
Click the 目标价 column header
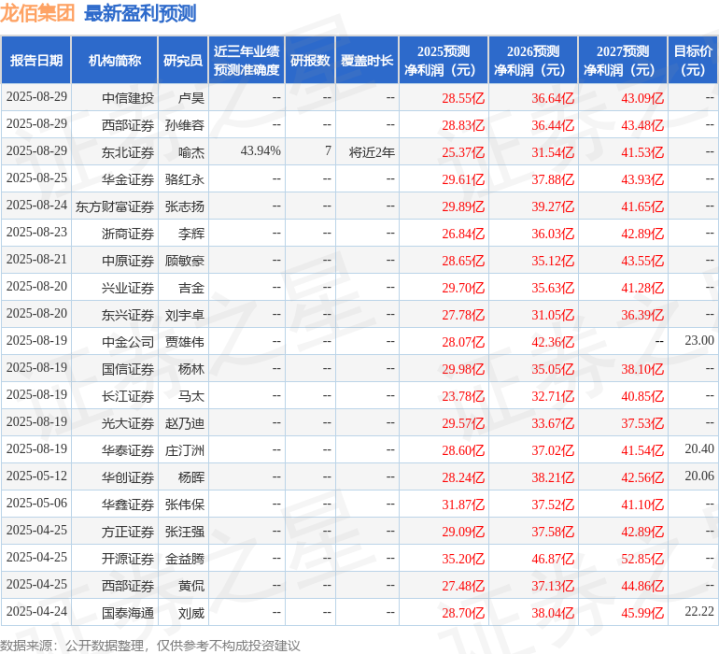(x=693, y=60)
